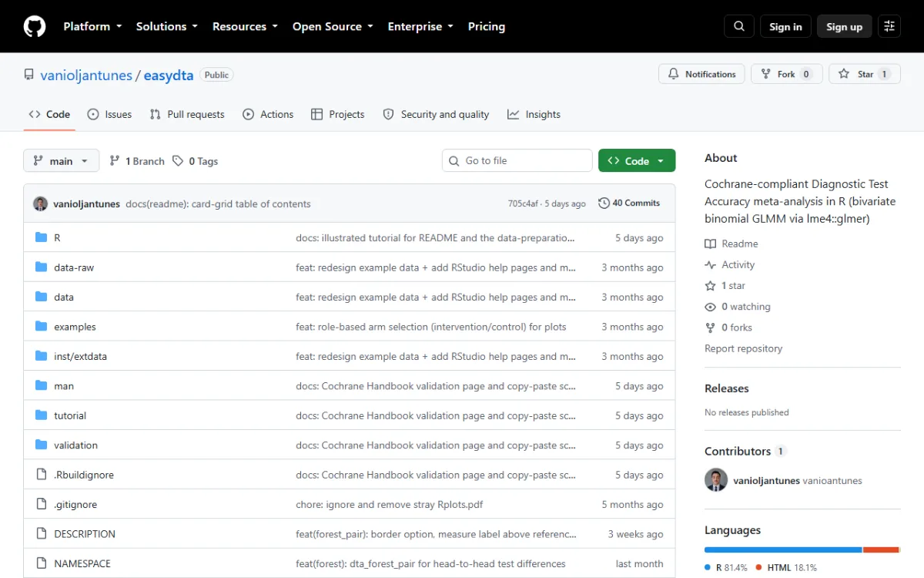Viewport: 924px width, 578px height.
Task: Click the search magnifier icon in header
Action: click(739, 26)
